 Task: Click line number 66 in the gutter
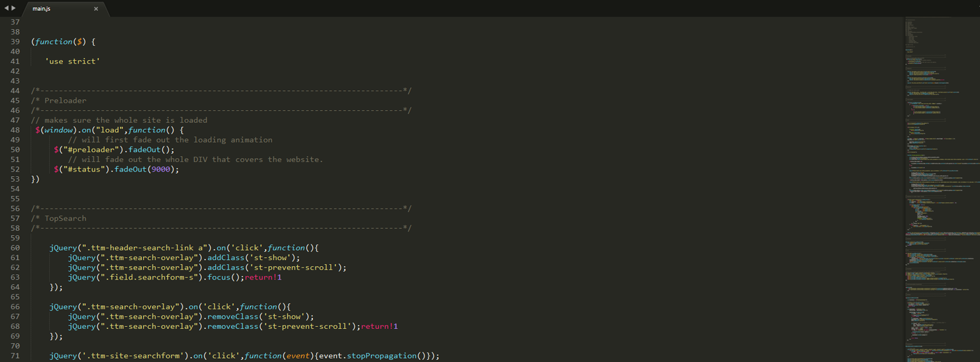15,307
